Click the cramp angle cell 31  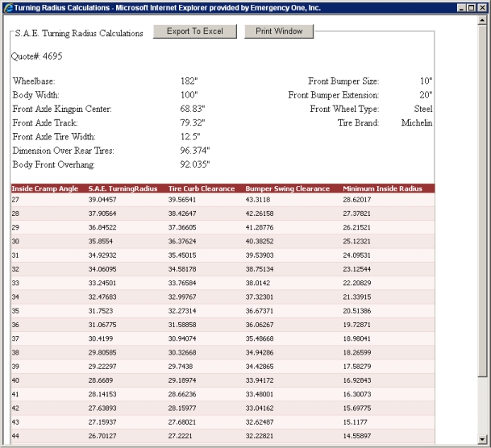[15, 255]
